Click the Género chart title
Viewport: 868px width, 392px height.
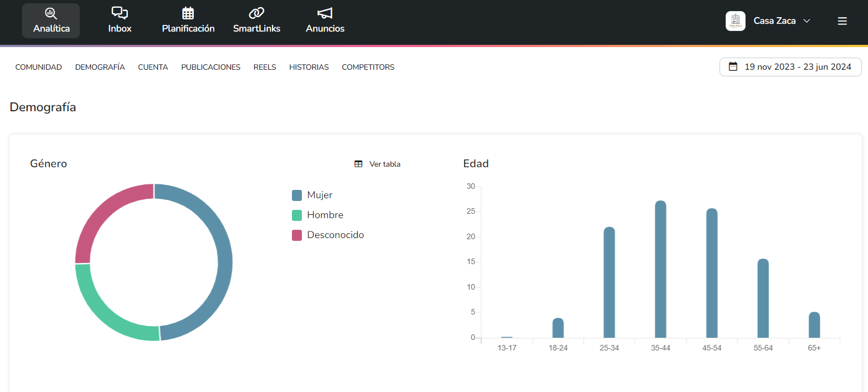point(49,164)
